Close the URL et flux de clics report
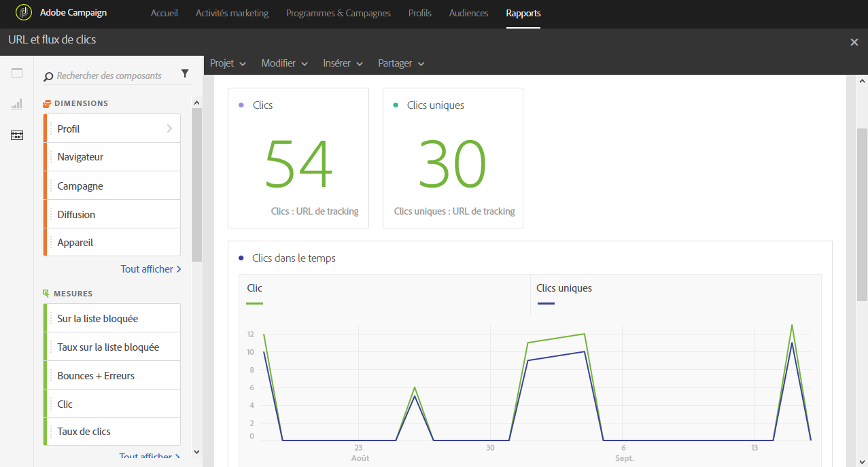 [x=854, y=42]
